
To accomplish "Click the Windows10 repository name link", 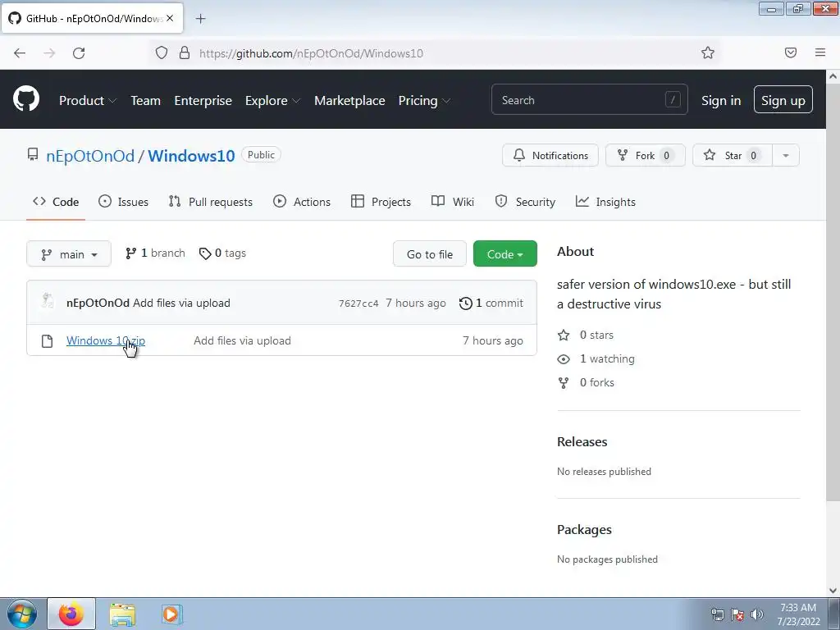I will click(191, 156).
